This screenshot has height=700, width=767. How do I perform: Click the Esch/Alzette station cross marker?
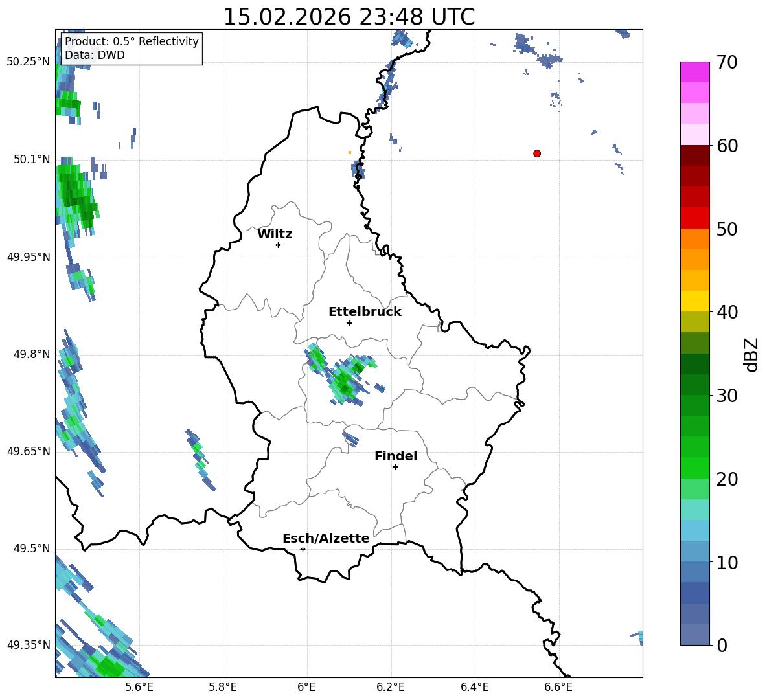tap(303, 549)
